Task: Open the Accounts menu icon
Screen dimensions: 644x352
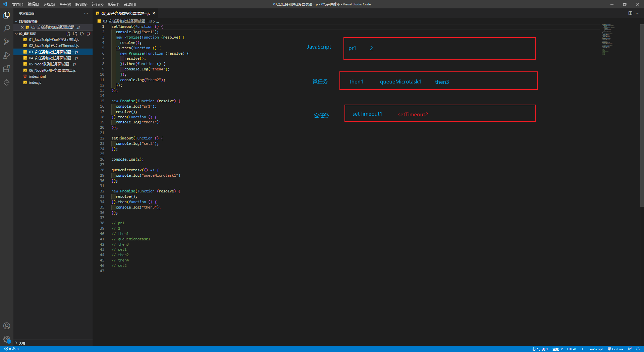Action: (x=7, y=326)
